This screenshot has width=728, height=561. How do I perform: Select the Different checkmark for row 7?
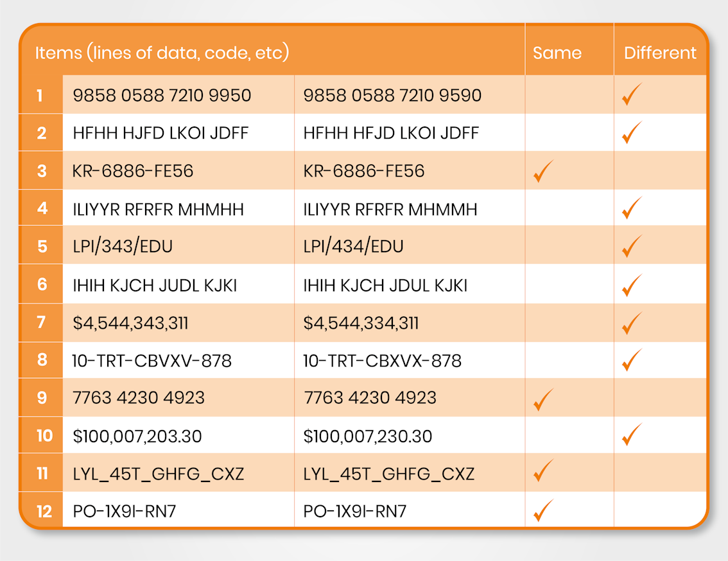[x=632, y=322]
